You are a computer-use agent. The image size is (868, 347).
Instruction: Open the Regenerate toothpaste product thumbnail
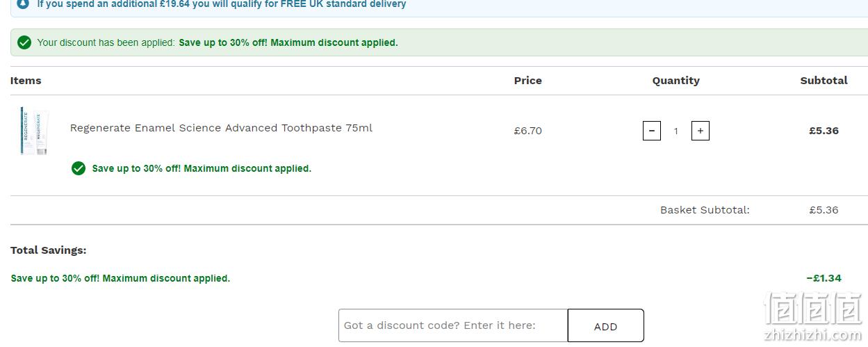33,131
